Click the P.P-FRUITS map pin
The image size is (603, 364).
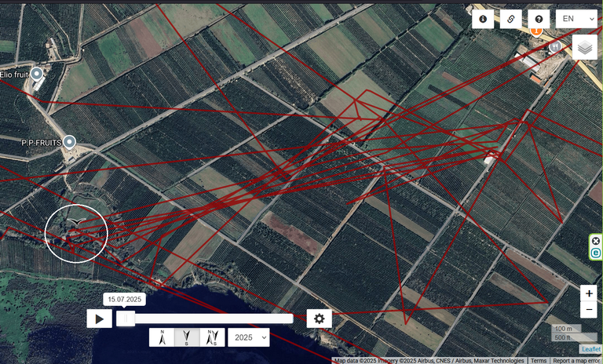69,142
